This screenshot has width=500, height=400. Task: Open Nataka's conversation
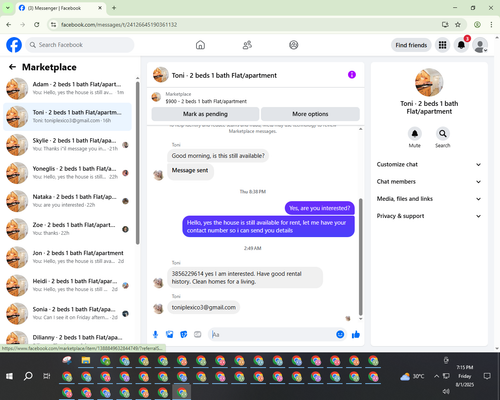pyautogui.click(x=67, y=201)
